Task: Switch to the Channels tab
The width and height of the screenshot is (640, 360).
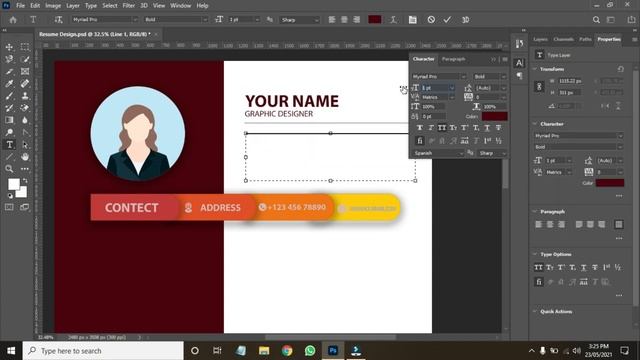Action: 564,39
